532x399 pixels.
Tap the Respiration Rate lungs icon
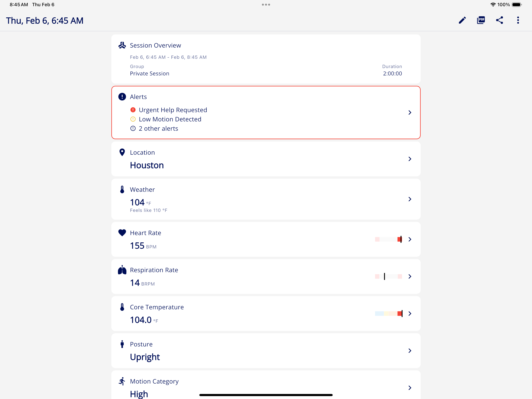point(122,270)
